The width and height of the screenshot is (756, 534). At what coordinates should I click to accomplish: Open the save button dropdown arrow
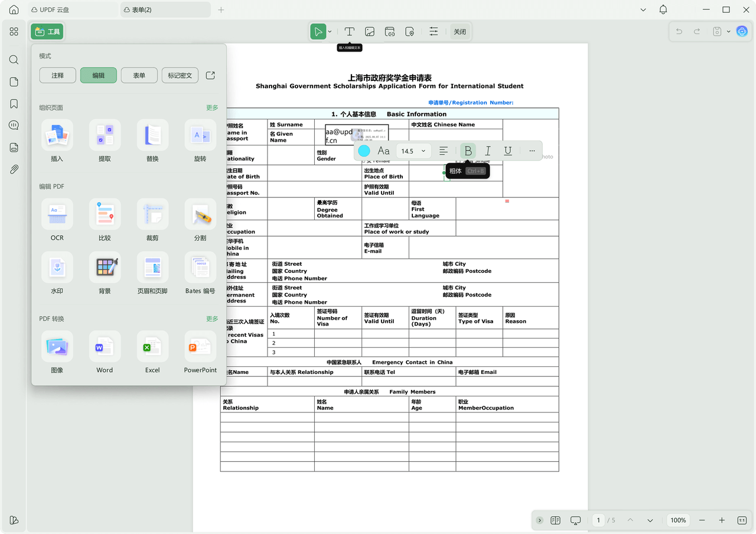click(728, 31)
